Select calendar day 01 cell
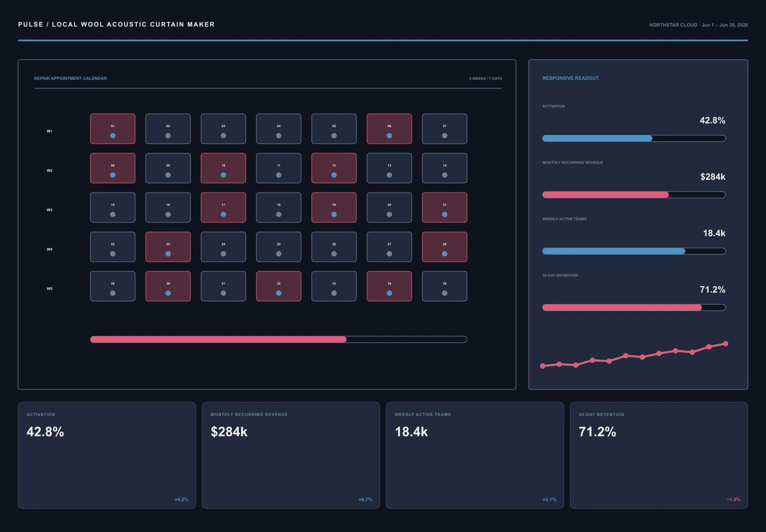This screenshot has height=532, width=766. click(113, 129)
